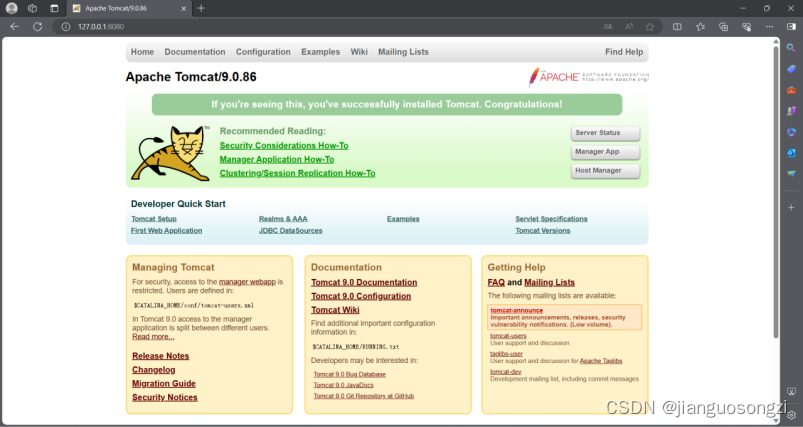This screenshot has height=427, width=803.
Task: Open the JDBC DataSources link
Action: pyautogui.click(x=290, y=230)
